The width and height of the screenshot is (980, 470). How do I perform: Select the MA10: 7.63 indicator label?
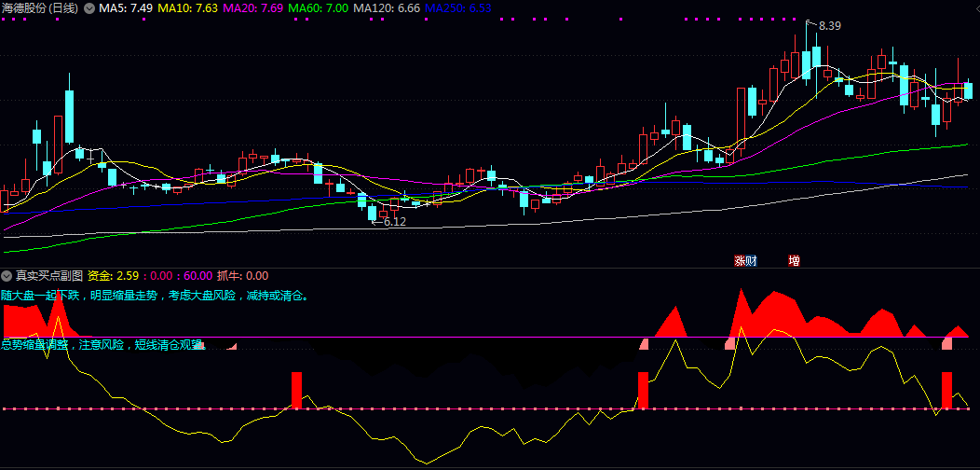[x=187, y=8]
